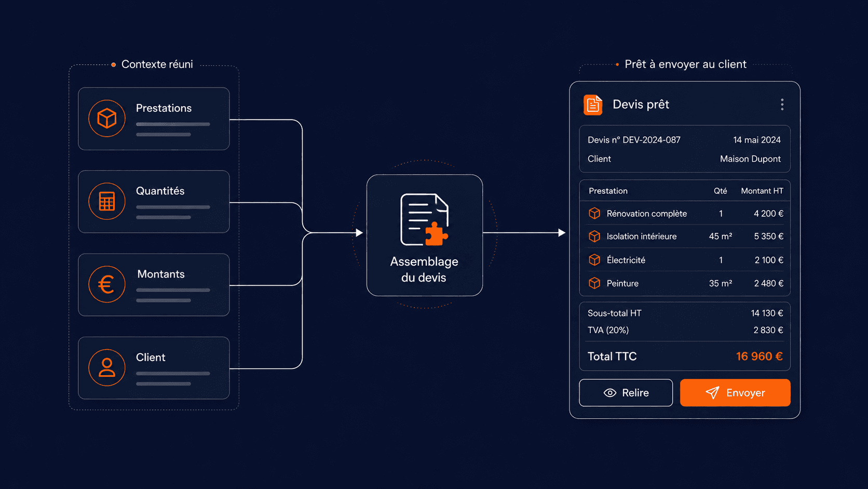This screenshot has height=489, width=868.
Task: Click the Montant HT column header
Action: 762,191
